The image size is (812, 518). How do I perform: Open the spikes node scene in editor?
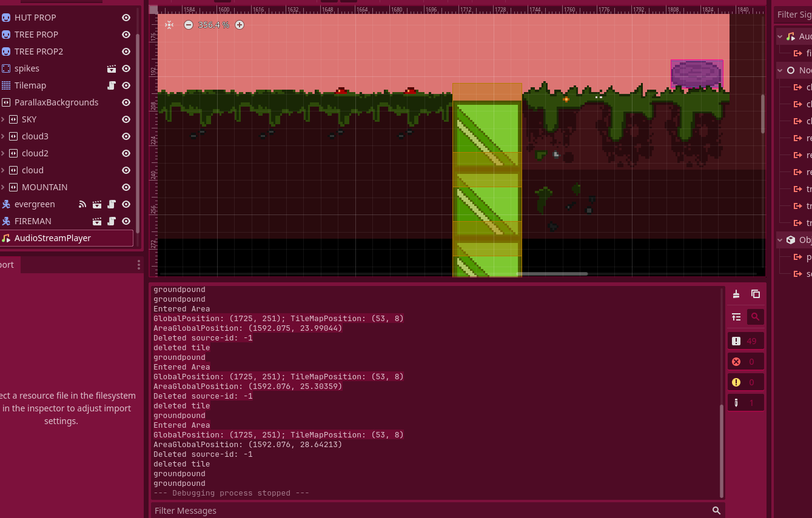click(x=112, y=68)
